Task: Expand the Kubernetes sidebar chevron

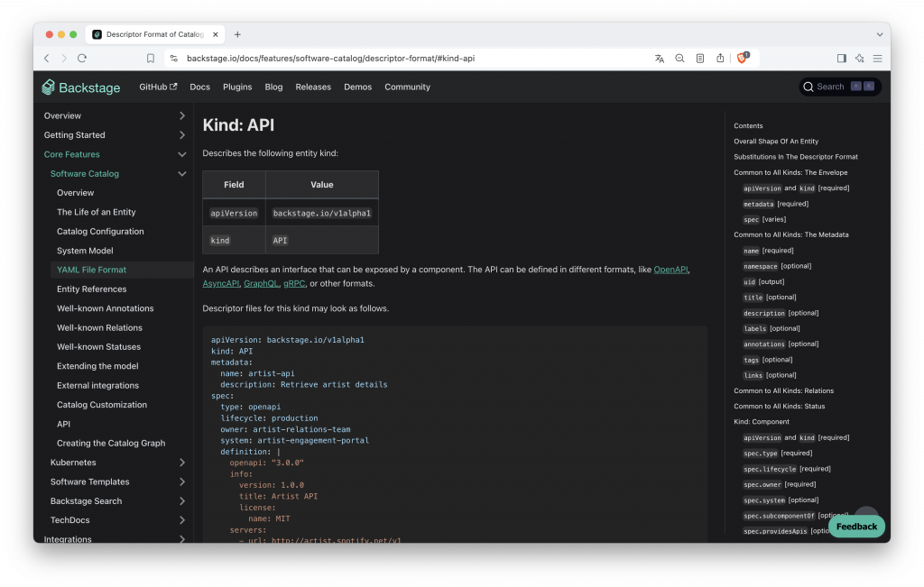Action: tap(182, 463)
